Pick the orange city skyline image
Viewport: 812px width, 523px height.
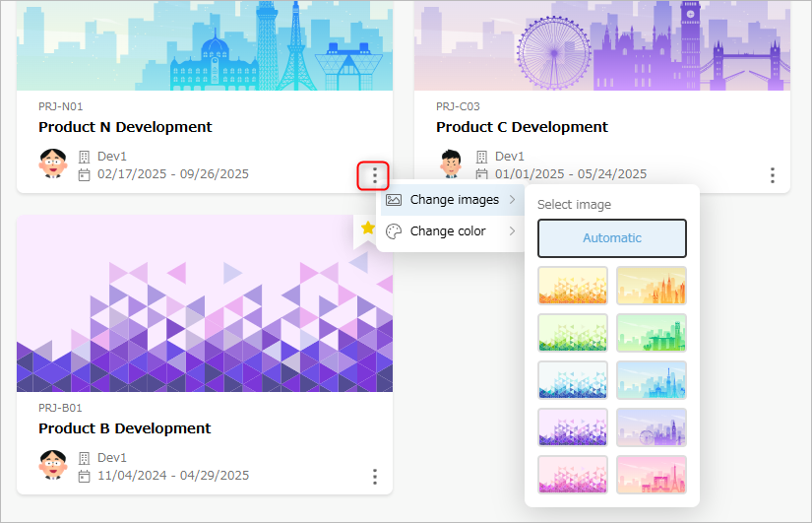(x=652, y=285)
